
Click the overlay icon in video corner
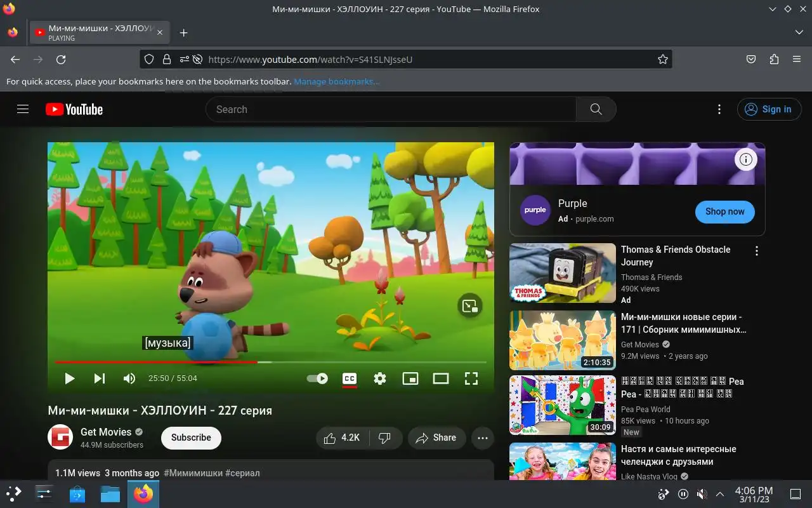click(470, 306)
